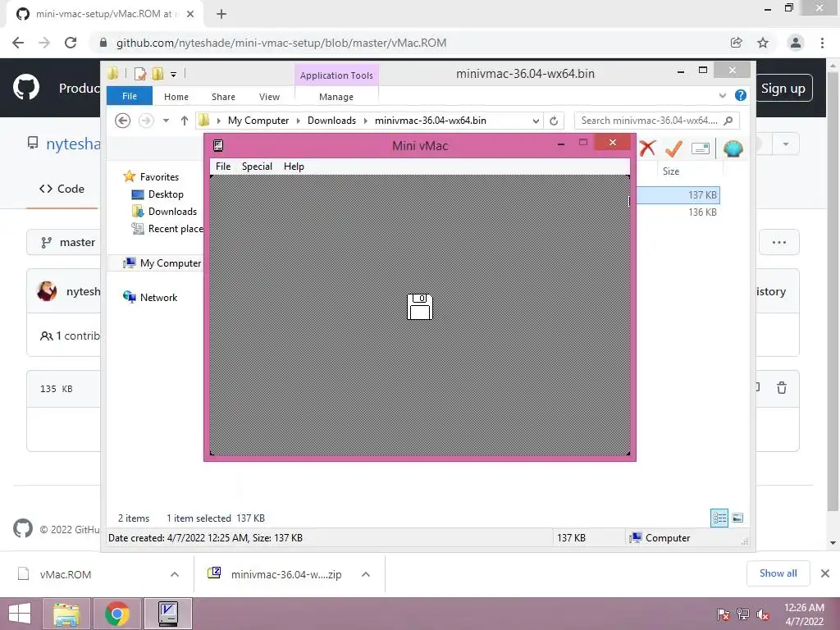Go forward in Explorer navigation
840x630 pixels.
146,121
